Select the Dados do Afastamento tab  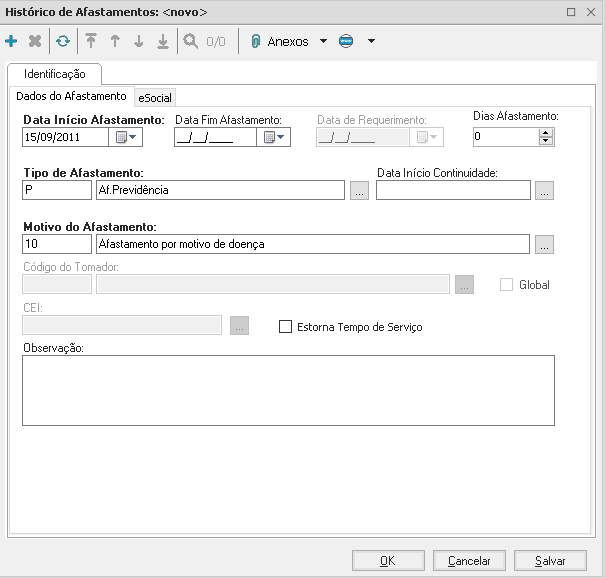click(71, 96)
